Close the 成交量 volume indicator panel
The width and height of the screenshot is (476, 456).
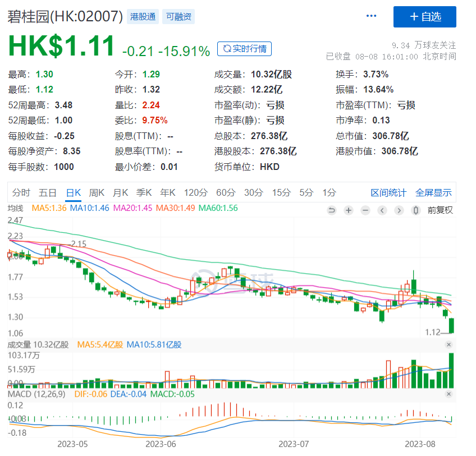448,344
